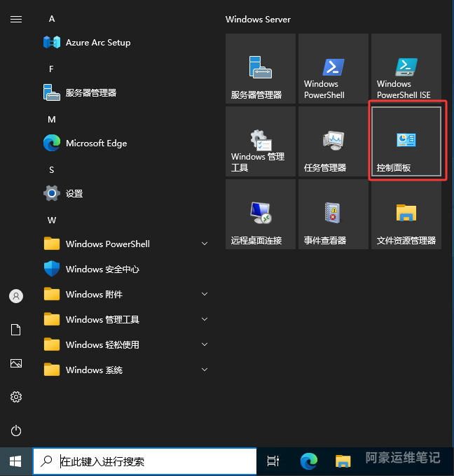Click the letter F group header

pos(51,69)
